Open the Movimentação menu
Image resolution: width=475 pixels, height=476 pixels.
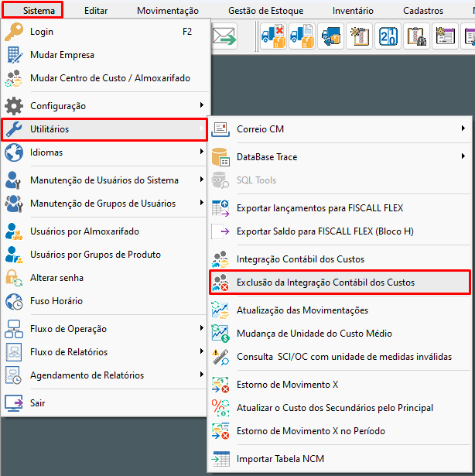pos(168,11)
